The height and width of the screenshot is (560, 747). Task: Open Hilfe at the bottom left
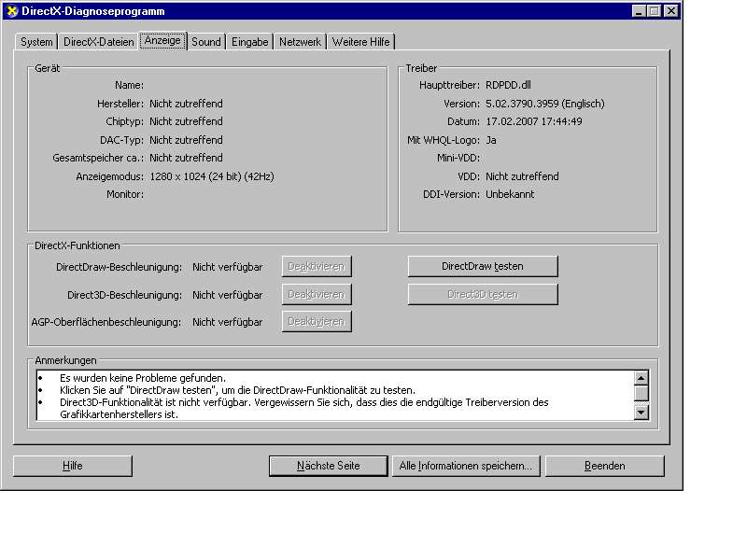click(x=73, y=466)
